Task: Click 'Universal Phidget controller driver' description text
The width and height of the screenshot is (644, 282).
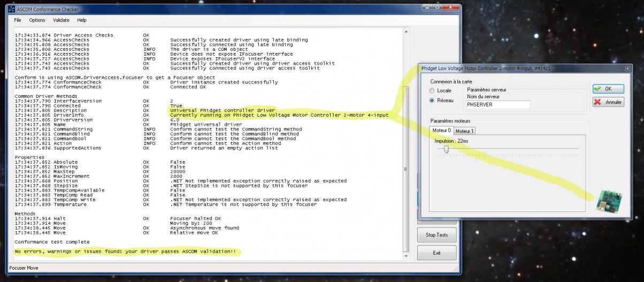Action: pos(223,110)
